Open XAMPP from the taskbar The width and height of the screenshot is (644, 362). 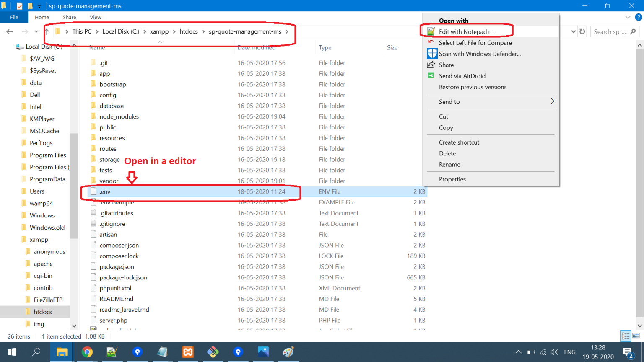(187, 352)
